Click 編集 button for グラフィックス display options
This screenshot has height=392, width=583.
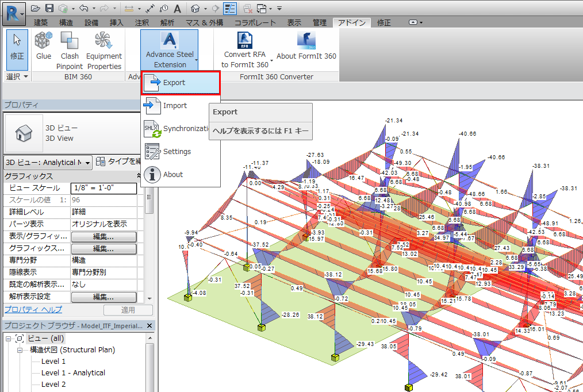[103, 248]
